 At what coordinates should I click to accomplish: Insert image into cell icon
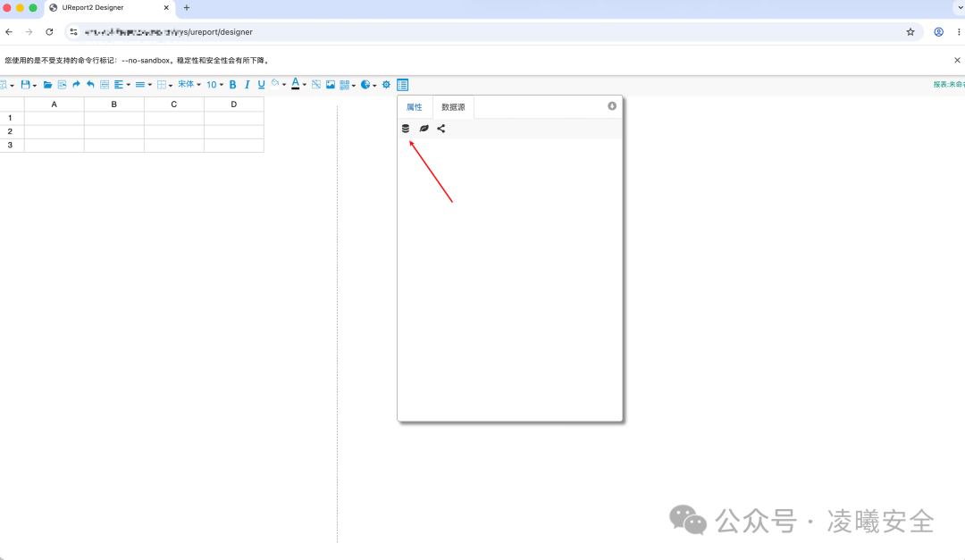pos(331,85)
